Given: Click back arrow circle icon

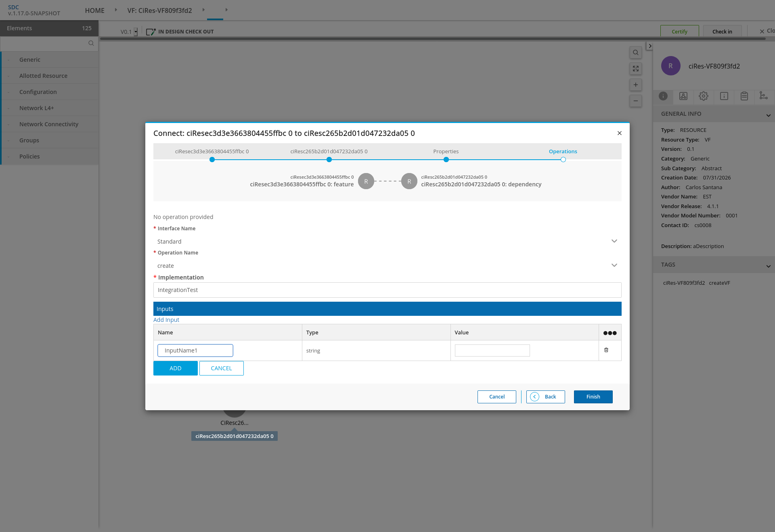Looking at the screenshot, I should pos(534,397).
